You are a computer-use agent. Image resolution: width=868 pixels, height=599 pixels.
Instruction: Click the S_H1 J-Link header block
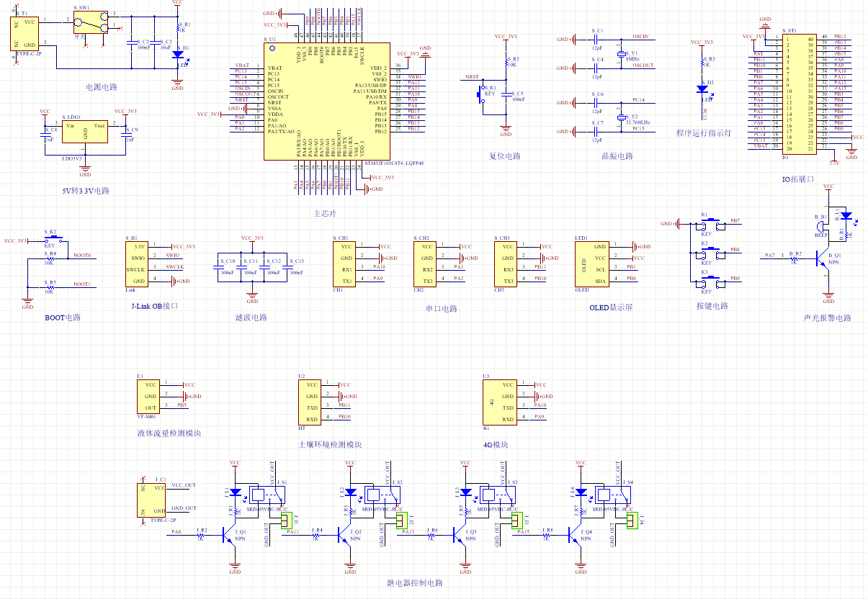138,264
